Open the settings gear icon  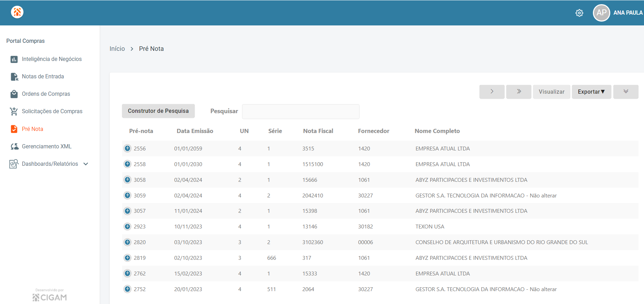tap(579, 13)
